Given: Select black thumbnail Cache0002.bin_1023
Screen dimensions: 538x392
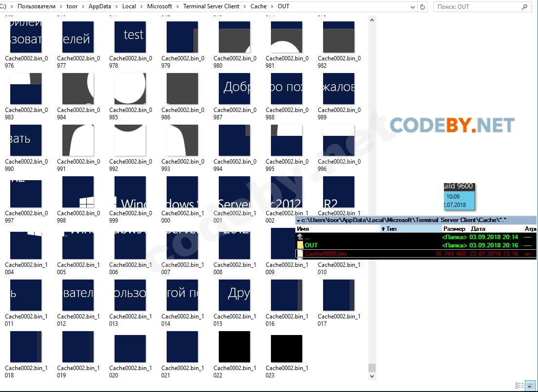Looking at the screenshot, I should 287,348.
